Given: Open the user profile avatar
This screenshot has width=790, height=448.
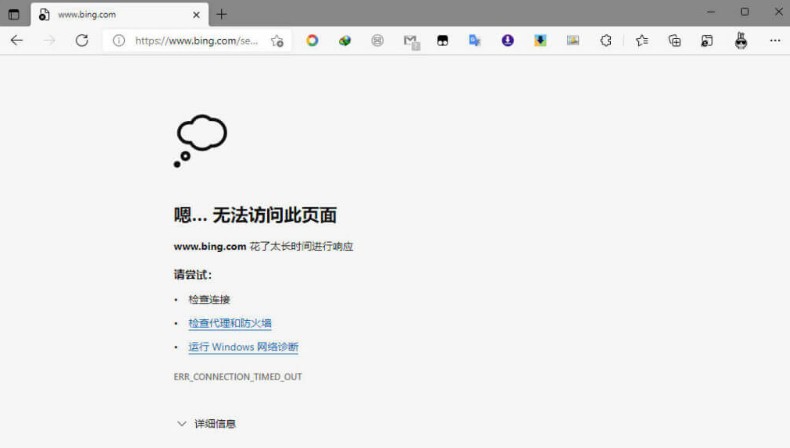Looking at the screenshot, I should click(x=741, y=40).
